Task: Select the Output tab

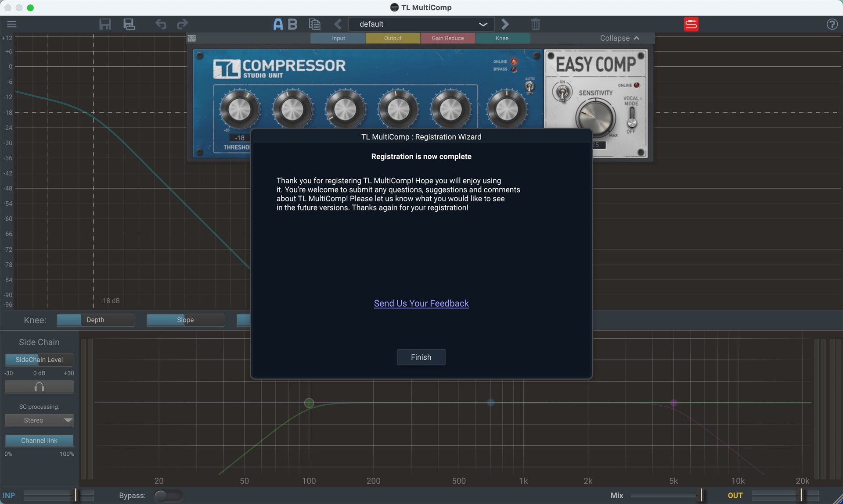Action: [393, 38]
